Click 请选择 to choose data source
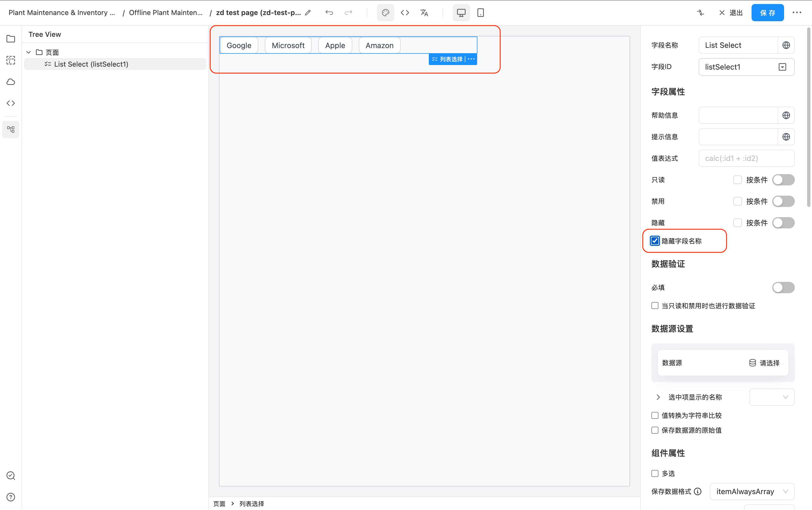 (770, 363)
